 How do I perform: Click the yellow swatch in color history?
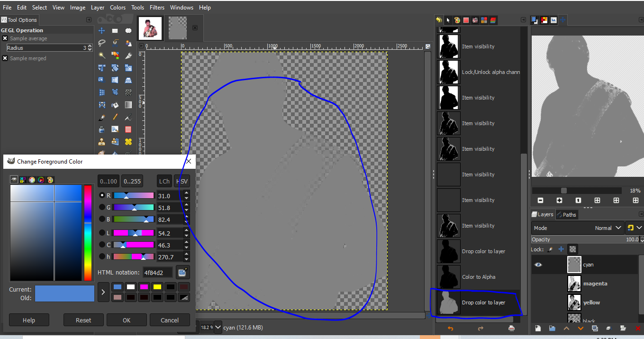pos(157,287)
